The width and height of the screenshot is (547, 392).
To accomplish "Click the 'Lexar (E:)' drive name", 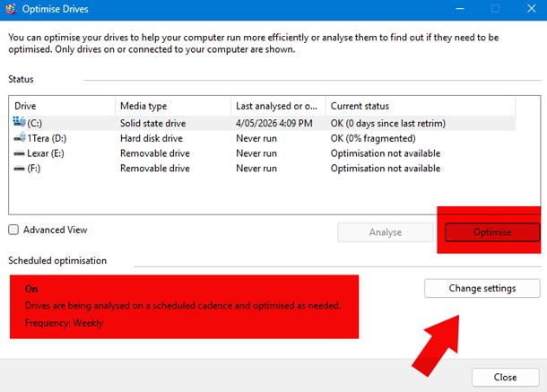I will click(46, 153).
